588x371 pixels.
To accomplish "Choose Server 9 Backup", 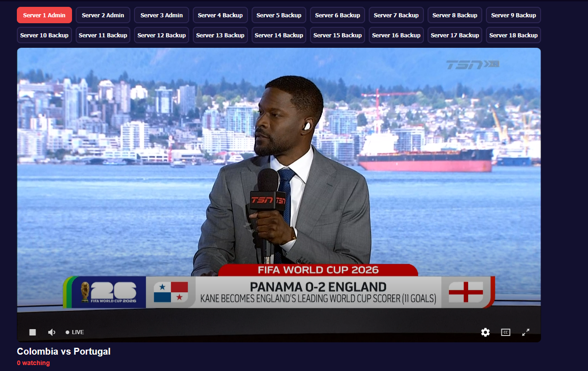I will (514, 15).
